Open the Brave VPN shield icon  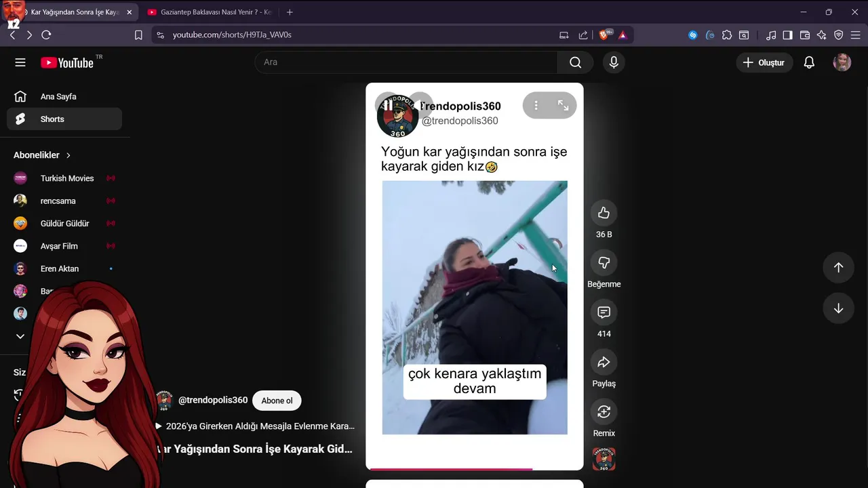pyautogui.click(x=839, y=35)
